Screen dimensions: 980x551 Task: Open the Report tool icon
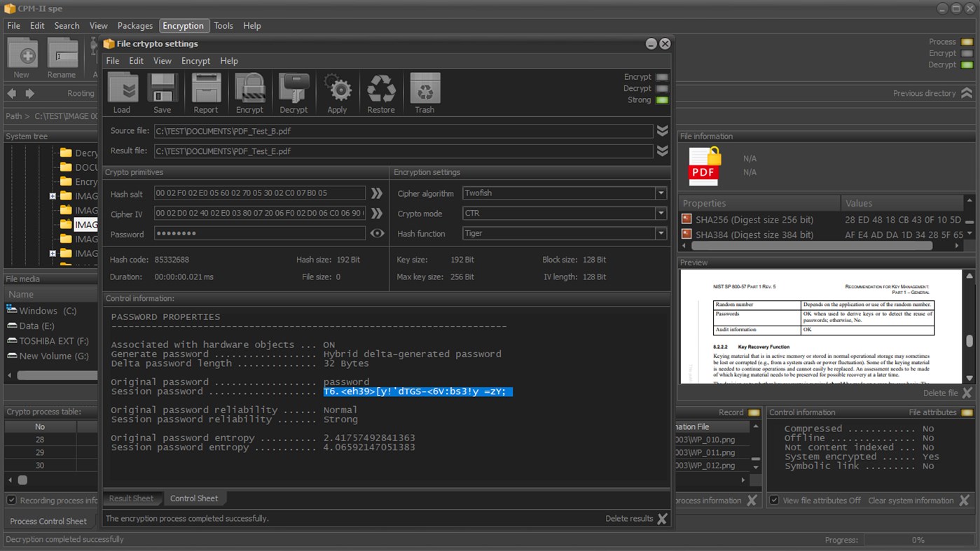tap(206, 92)
